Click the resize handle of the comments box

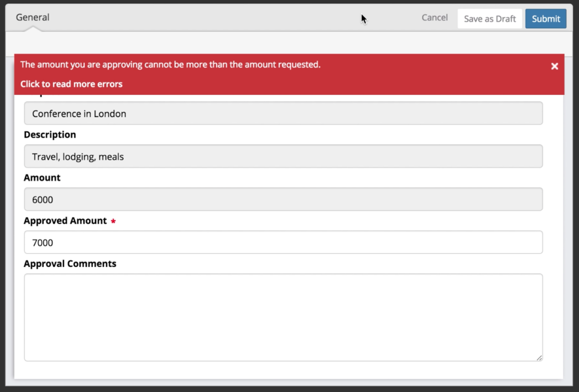(x=539, y=357)
